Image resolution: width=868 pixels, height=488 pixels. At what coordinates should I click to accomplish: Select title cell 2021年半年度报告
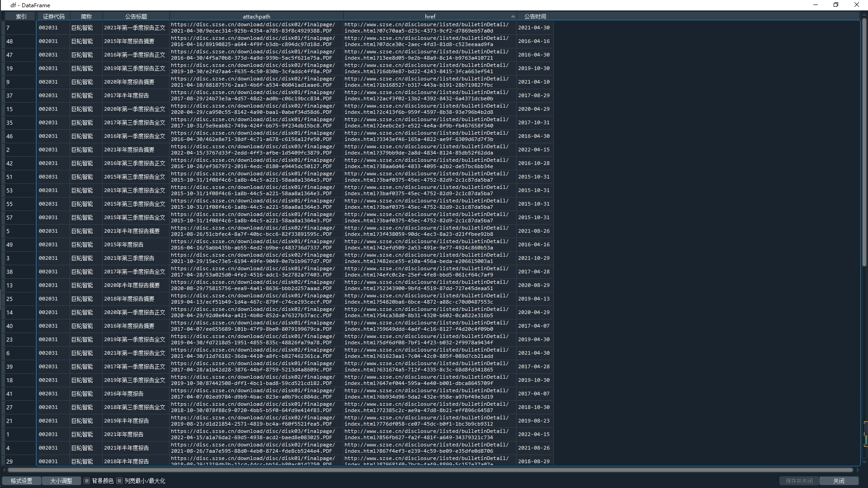coord(136,448)
